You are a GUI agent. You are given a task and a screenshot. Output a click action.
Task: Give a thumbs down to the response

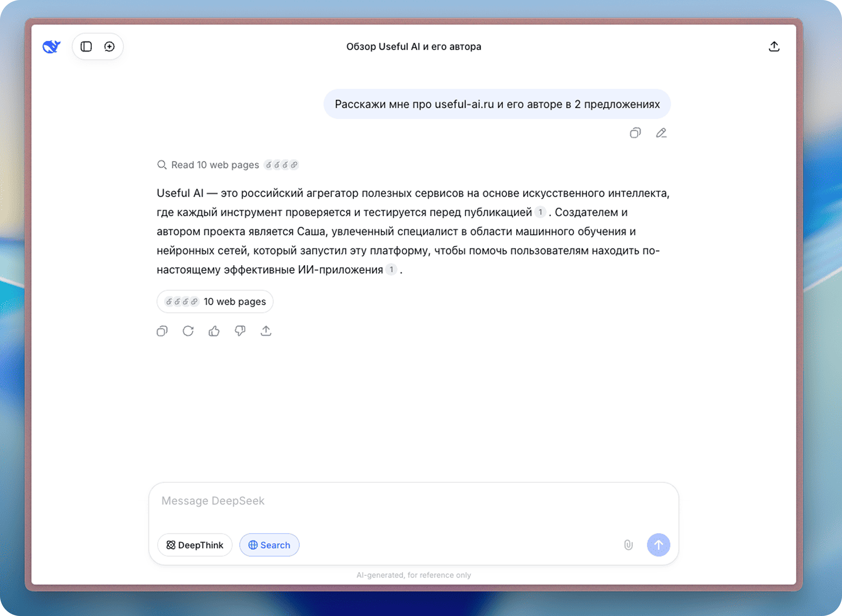pos(240,331)
